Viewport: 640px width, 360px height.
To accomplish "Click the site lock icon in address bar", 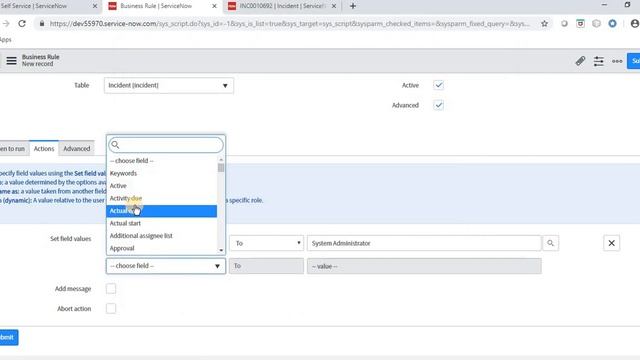I will (x=42, y=24).
